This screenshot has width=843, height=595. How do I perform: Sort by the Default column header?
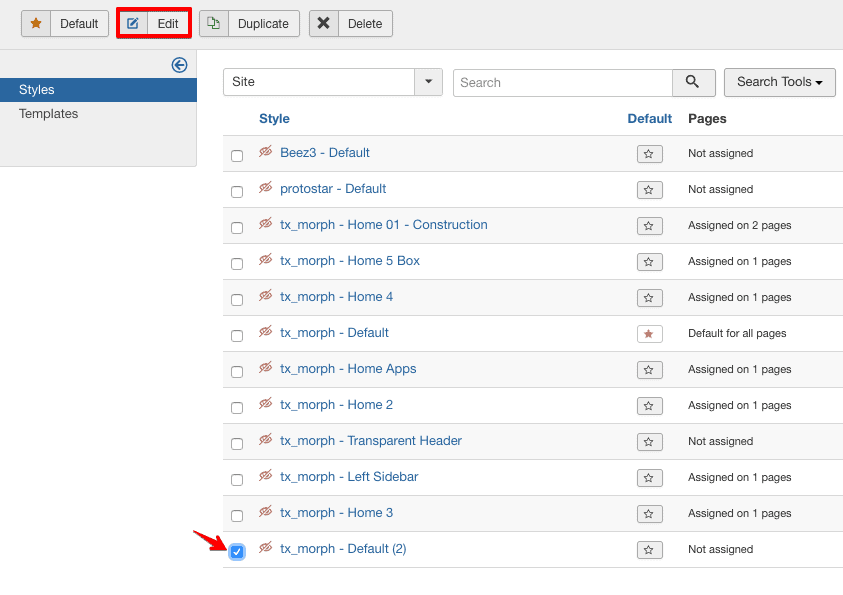(x=649, y=119)
